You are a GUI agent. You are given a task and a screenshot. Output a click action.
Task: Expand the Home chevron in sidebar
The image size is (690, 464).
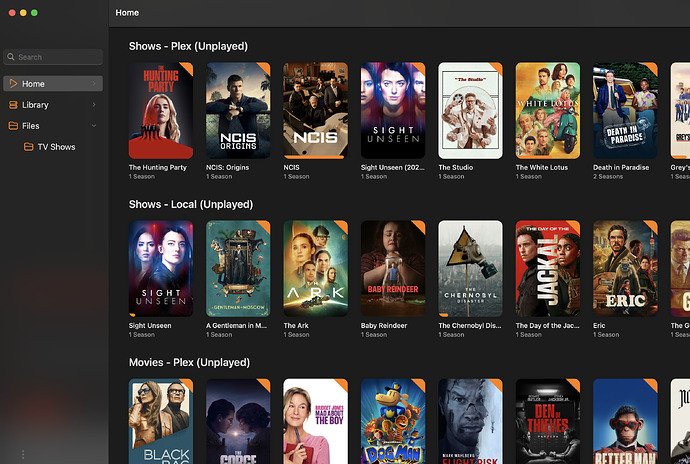94,84
